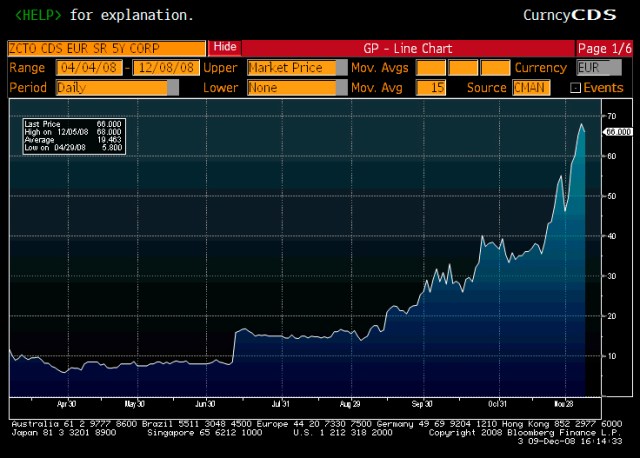Click the Oct 31 axis label
Image resolution: width=640 pixels, height=458 pixels.
[498, 404]
